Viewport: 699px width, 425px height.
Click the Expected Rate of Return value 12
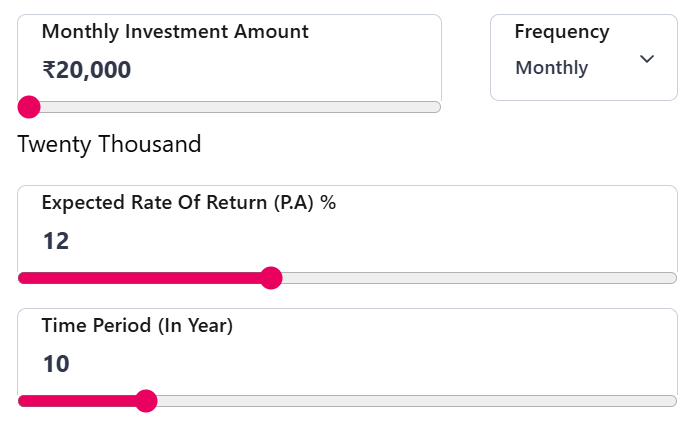pos(56,241)
